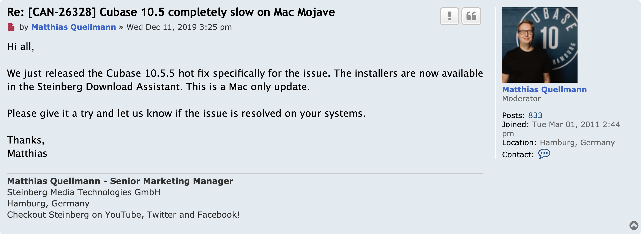Click the Moderator rank label

tap(521, 98)
